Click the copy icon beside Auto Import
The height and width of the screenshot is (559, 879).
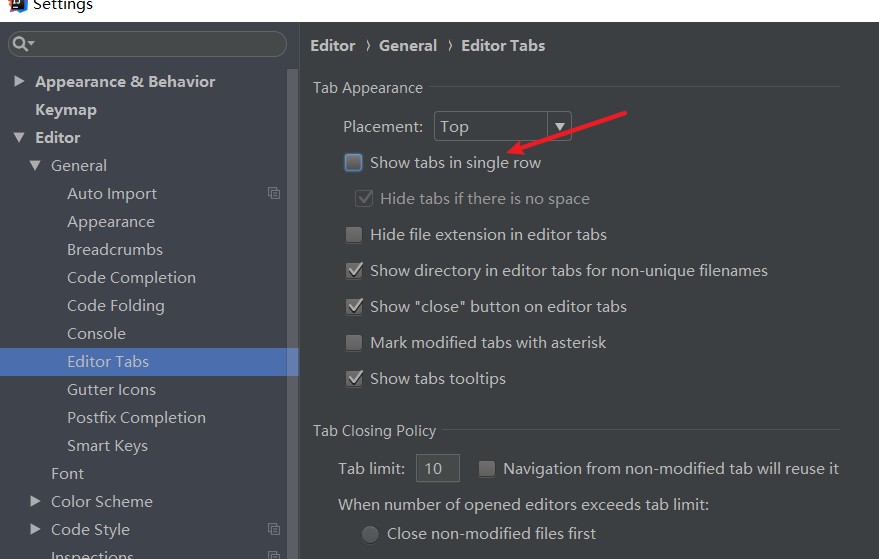coord(274,193)
